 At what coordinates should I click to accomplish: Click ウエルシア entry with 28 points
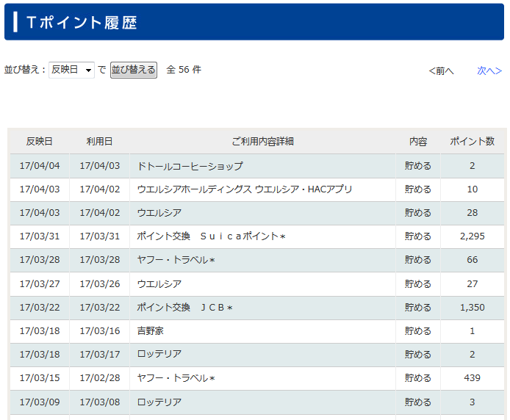[x=159, y=213]
